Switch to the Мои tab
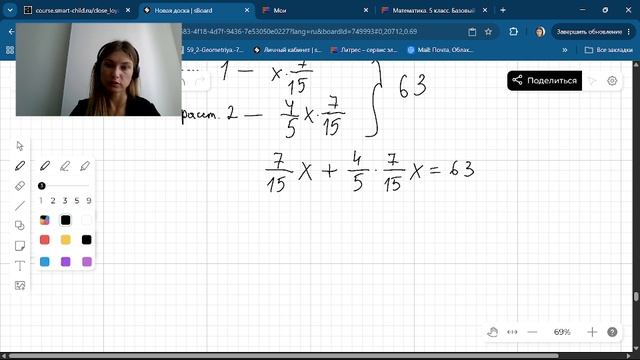 click(x=315, y=10)
